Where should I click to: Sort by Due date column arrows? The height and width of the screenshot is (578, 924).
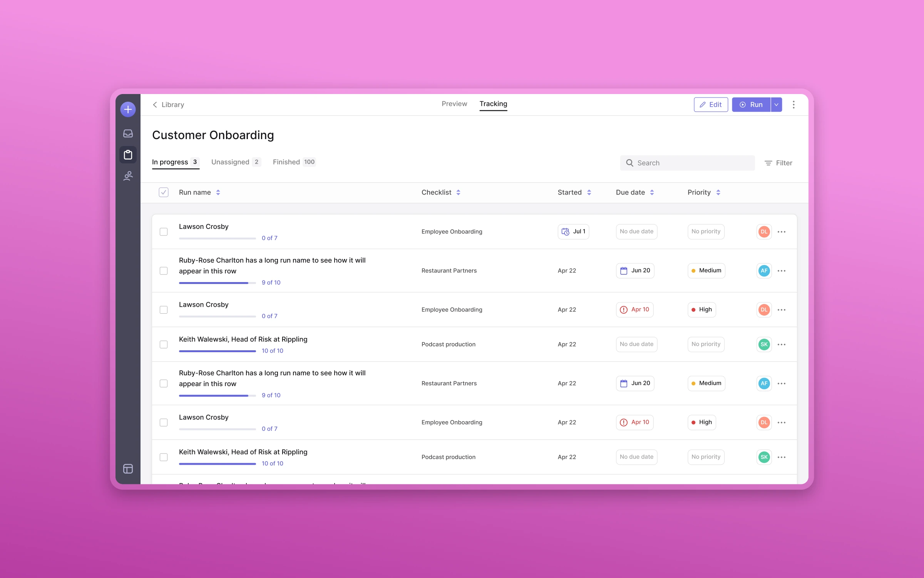coord(652,192)
